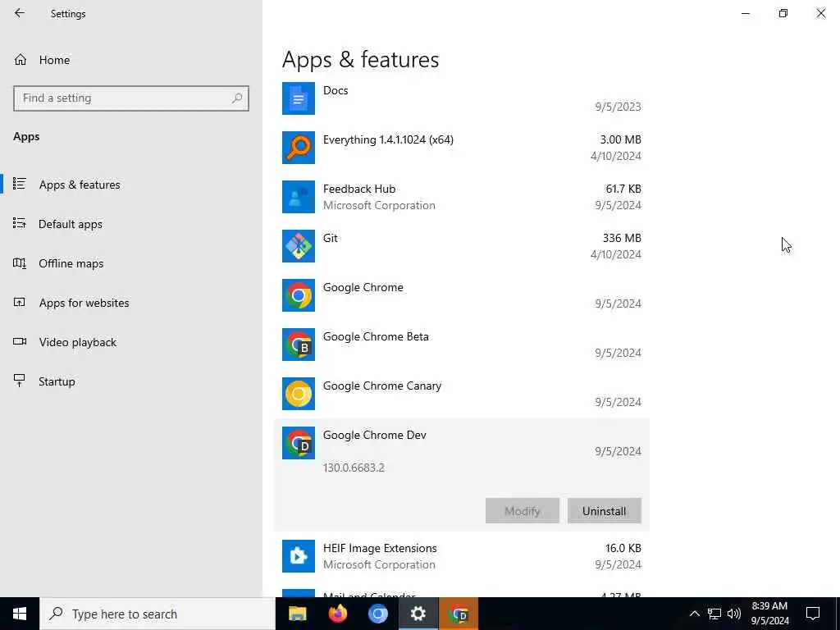The width and height of the screenshot is (840, 630).
Task: Click the back arrow in Settings
Action: (20, 13)
